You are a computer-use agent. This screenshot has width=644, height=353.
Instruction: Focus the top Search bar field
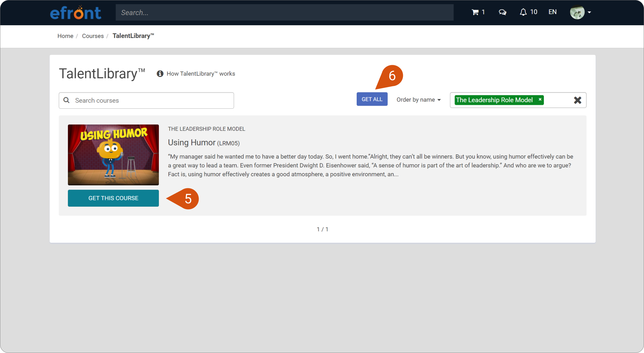pyautogui.click(x=285, y=12)
